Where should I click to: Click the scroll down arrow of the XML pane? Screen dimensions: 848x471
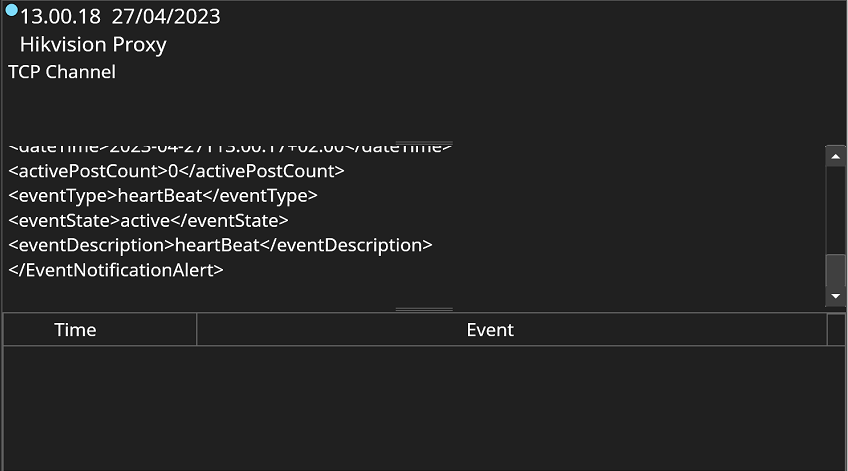[x=835, y=296]
